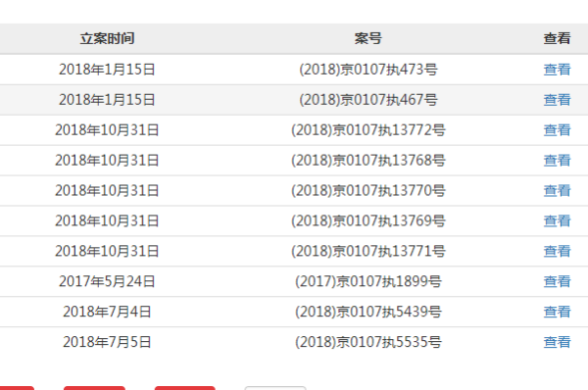Click date in the 执13770号 row

(x=107, y=190)
